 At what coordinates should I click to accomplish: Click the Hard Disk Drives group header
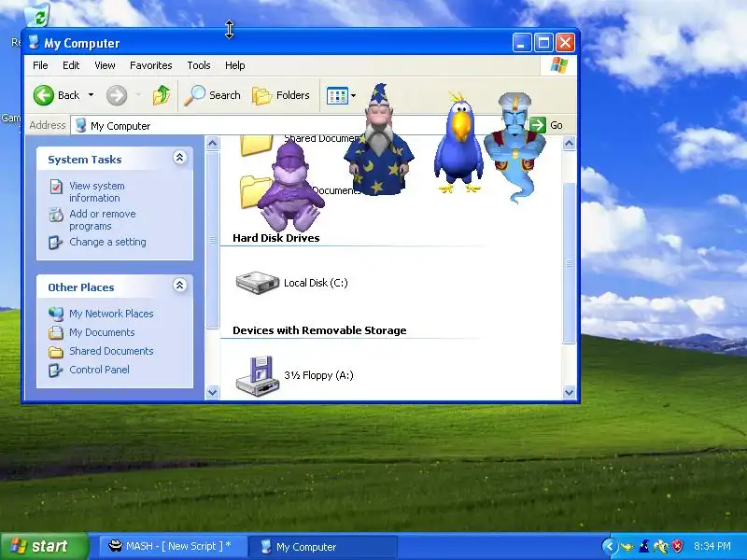tap(276, 238)
